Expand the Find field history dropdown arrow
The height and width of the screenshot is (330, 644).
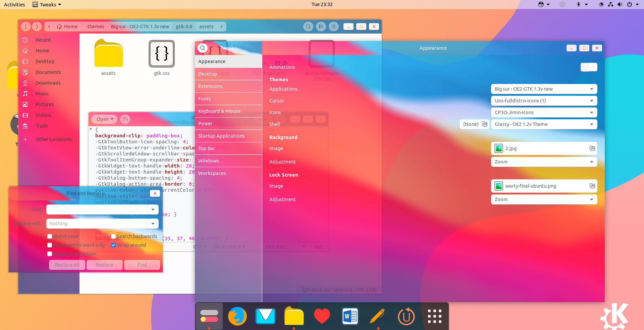coord(153,209)
